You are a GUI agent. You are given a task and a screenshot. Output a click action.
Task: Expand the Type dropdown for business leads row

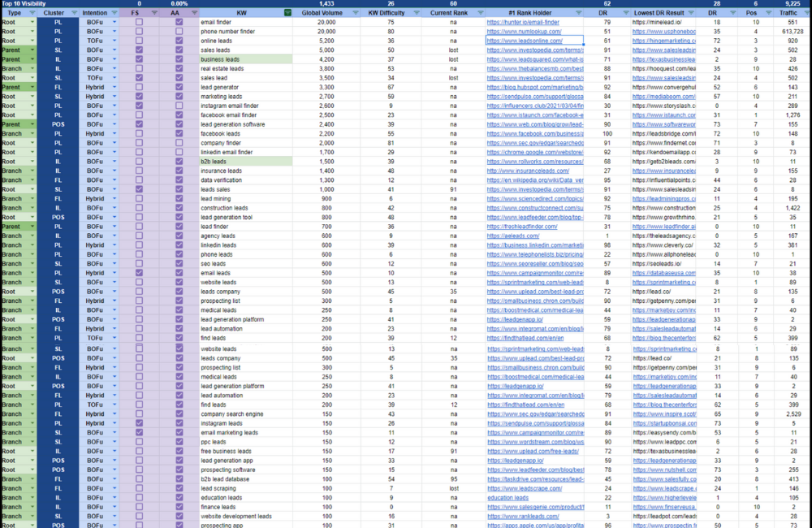coord(32,59)
